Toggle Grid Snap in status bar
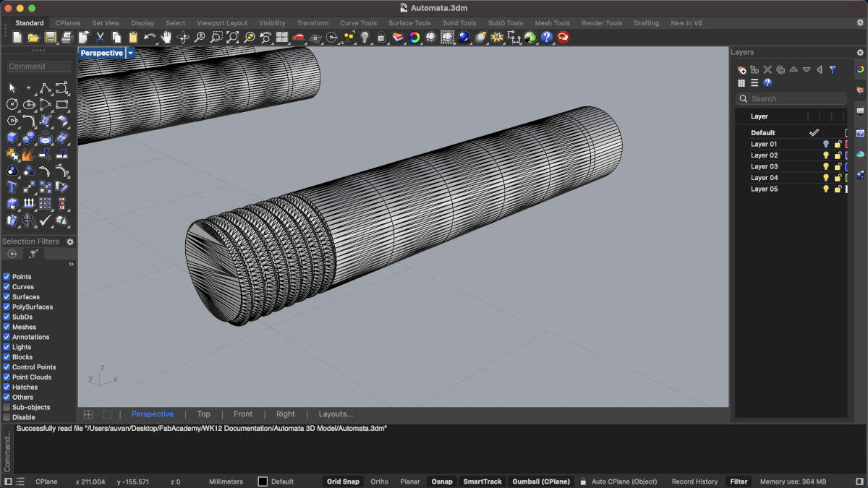 tap(343, 481)
